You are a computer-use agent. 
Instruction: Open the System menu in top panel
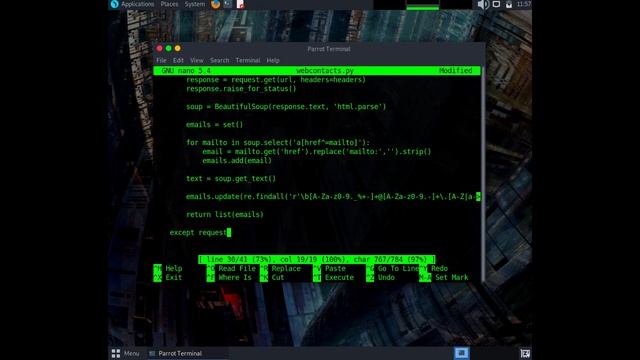point(195,4)
